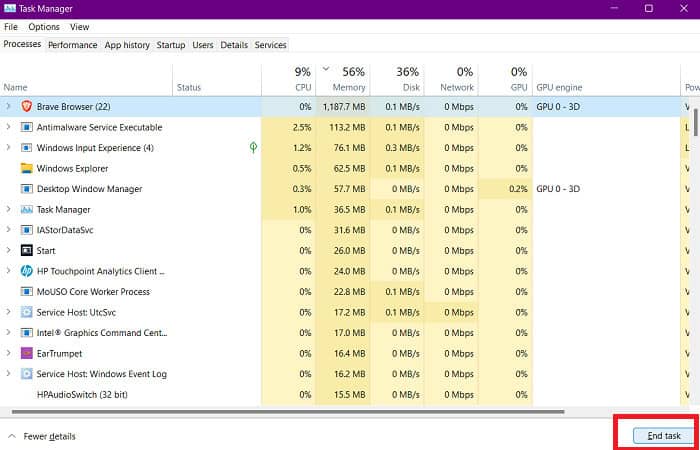This screenshot has width=700, height=450.
Task: Sort processes by the Name column header
Action: click(86, 80)
